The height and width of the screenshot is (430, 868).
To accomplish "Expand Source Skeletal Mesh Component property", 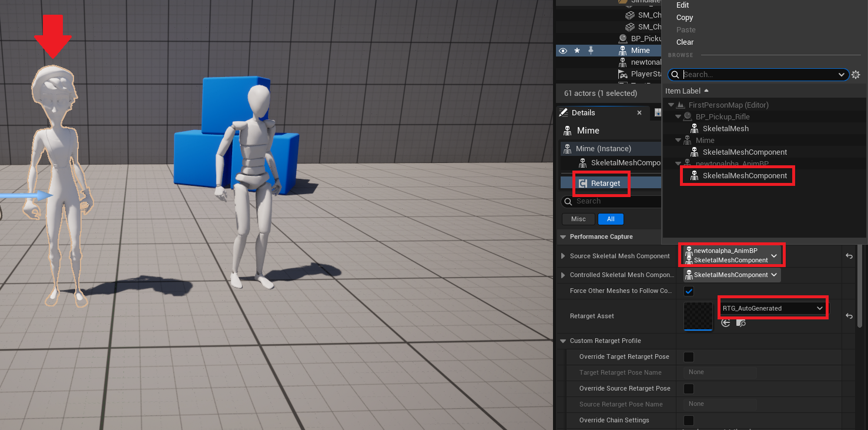I will pos(563,256).
